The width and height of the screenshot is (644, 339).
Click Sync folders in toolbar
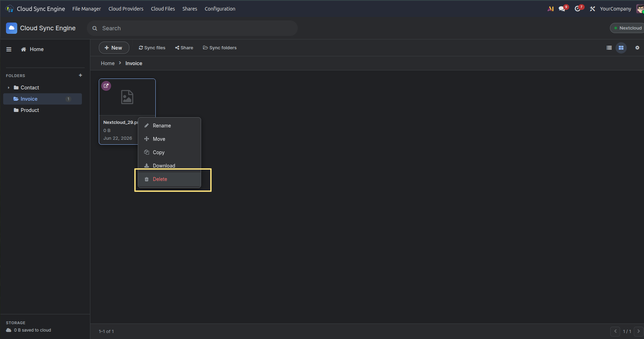coord(220,48)
